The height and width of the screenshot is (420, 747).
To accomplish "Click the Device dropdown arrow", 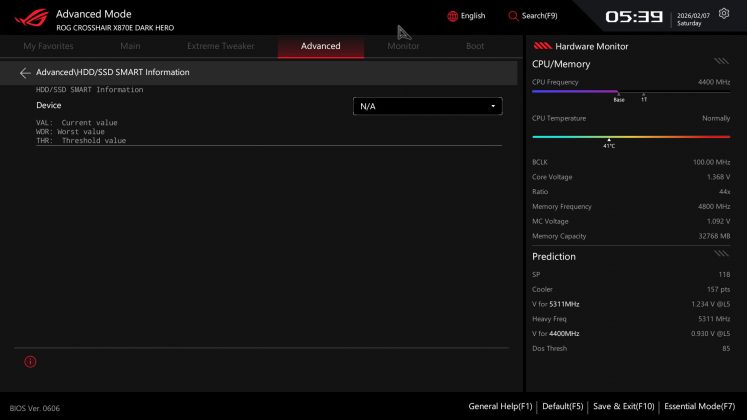I will (493, 106).
